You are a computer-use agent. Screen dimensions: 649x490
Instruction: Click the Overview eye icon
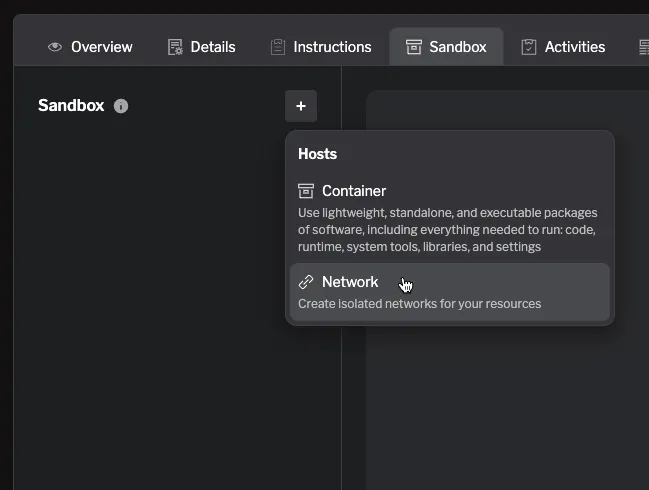[55, 47]
